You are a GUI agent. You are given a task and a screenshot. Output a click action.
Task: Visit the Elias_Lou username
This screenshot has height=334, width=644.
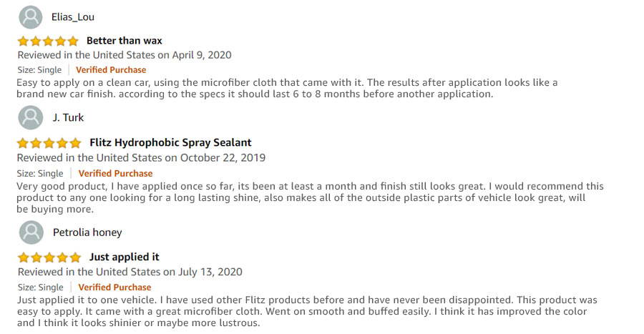pyautogui.click(x=73, y=17)
